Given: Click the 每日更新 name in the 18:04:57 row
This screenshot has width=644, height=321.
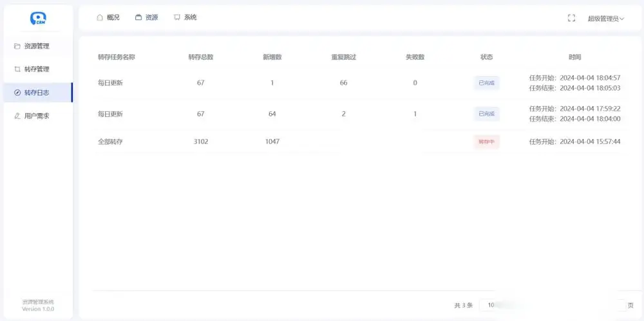Looking at the screenshot, I should pyautogui.click(x=110, y=83).
